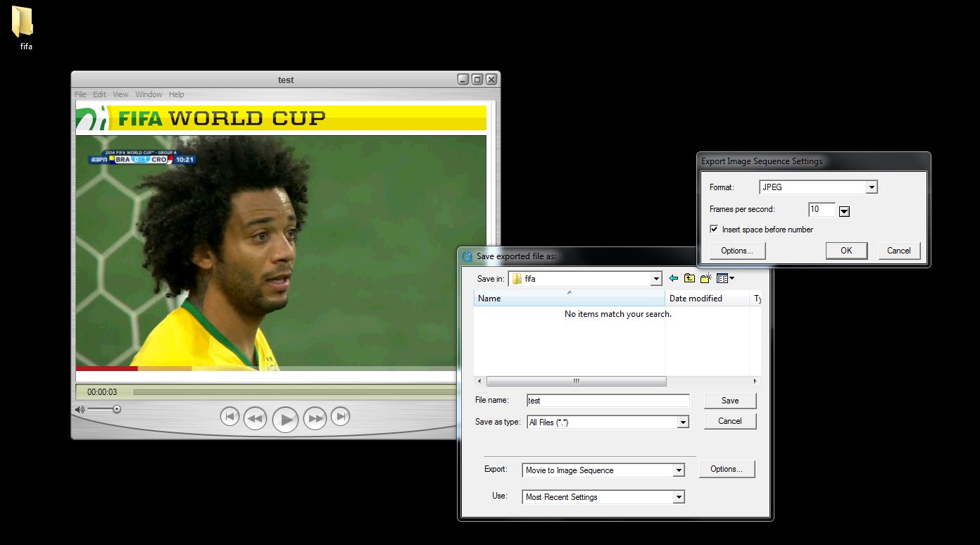
Task: Click the Frames per second field
Action: point(822,209)
